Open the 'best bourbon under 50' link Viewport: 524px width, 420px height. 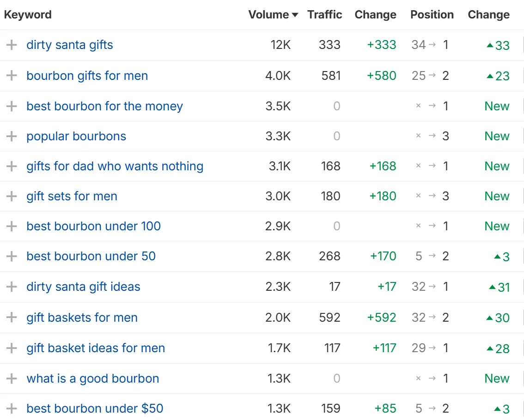(x=91, y=257)
